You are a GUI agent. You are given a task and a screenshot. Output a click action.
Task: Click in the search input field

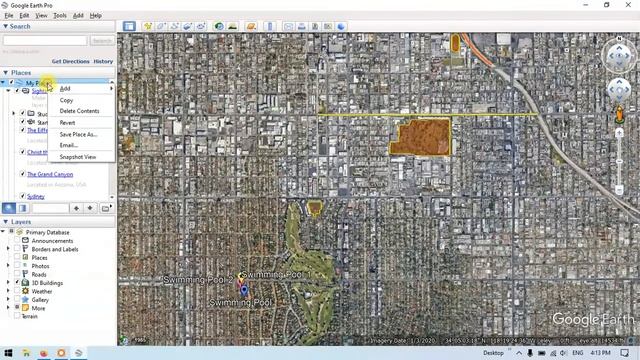(x=45, y=40)
